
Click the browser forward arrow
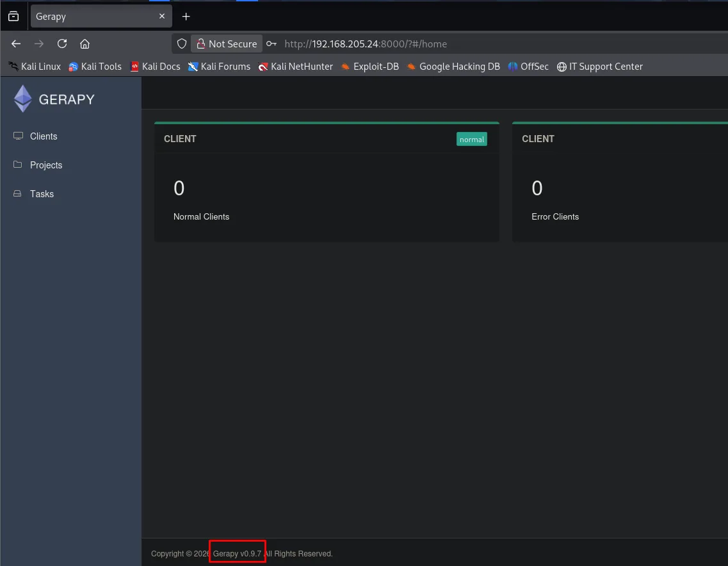click(x=39, y=44)
